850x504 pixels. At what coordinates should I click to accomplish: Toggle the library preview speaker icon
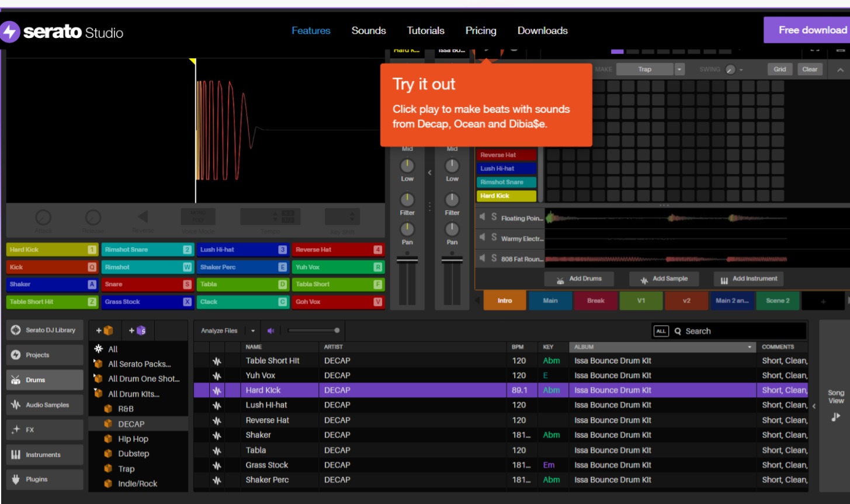[x=271, y=331]
